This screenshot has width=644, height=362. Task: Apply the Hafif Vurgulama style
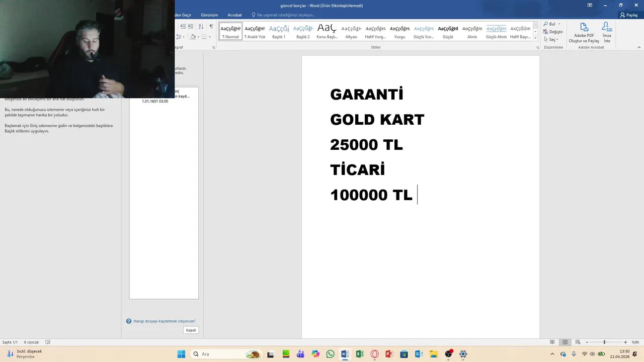(375, 31)
